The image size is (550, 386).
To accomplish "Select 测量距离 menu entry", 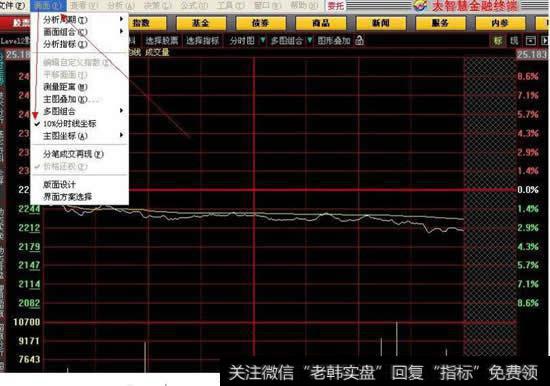I will [80, 87].
